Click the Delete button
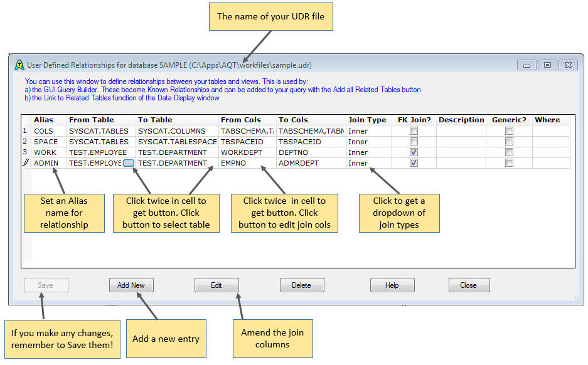Image resolution: width=588 pixels, height=365 pixels. pos(302,285)
